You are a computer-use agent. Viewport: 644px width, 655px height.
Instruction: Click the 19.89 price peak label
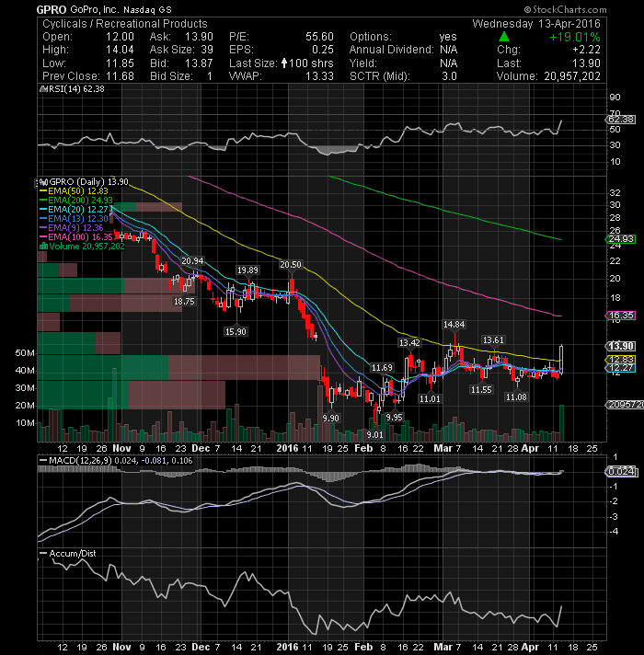[x=247, y=270]
